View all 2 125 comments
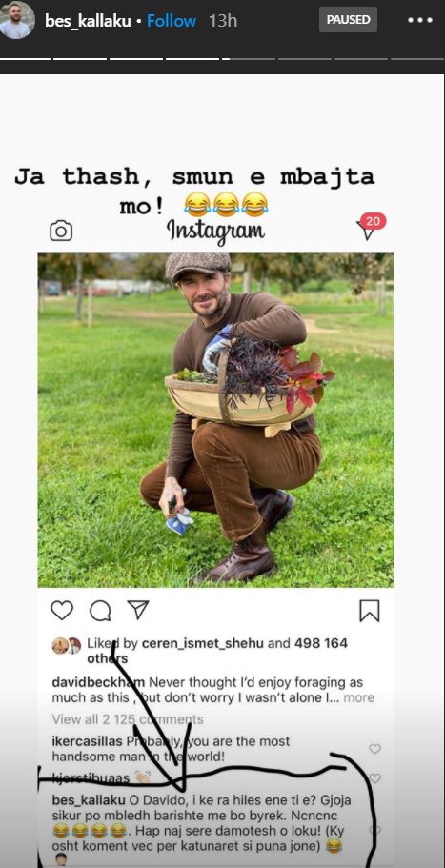Image resolution: width=445 pixels, height=868 pixels. (128, 719)
